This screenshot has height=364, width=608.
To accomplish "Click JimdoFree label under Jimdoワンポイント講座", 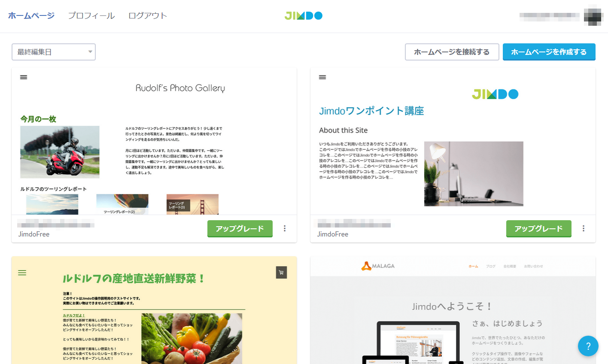I will pos(333,234).
